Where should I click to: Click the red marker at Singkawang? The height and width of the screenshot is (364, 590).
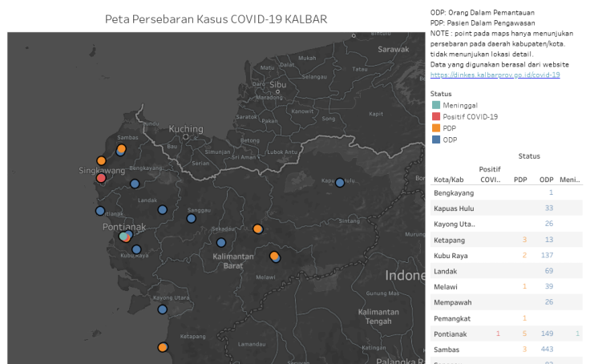(x=101, y=177)
